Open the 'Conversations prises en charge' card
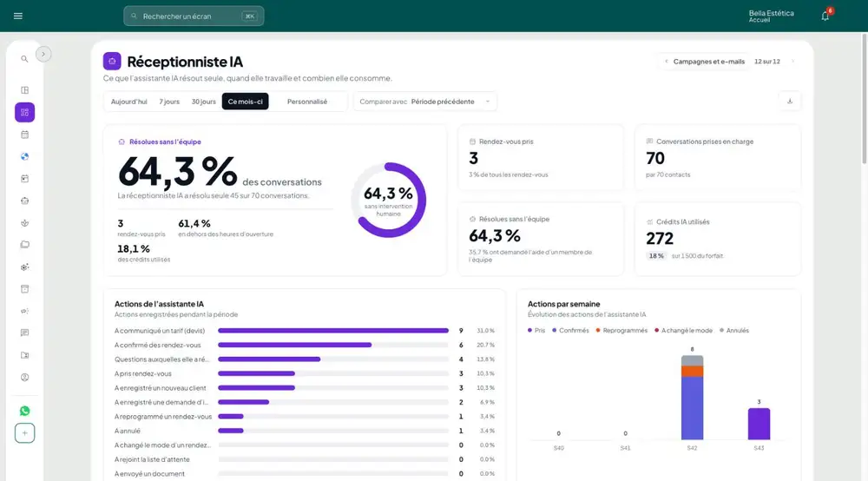Screen dimensions: 868x481 tap(718, 158)
